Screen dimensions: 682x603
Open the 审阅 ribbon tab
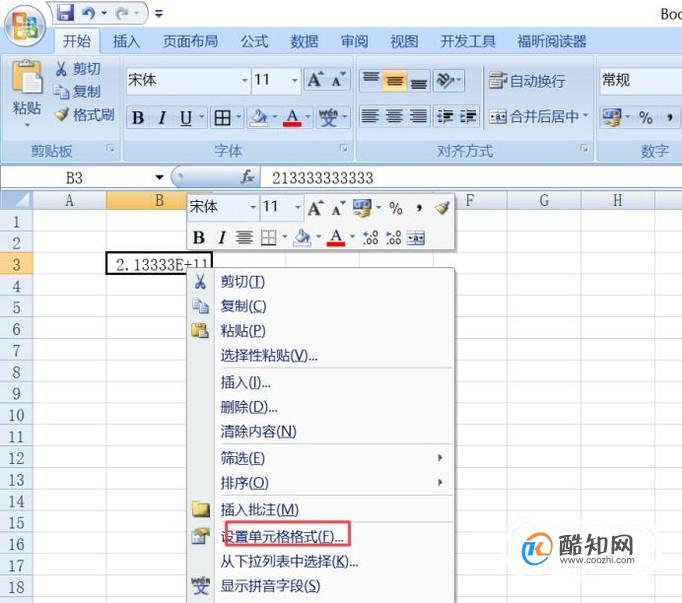[354, 42]
